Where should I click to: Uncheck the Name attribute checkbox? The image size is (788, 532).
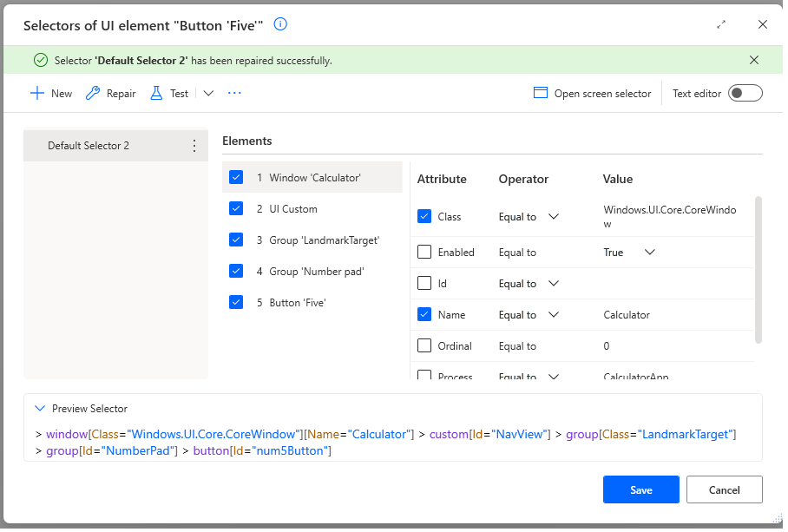[x=424, y=314]
